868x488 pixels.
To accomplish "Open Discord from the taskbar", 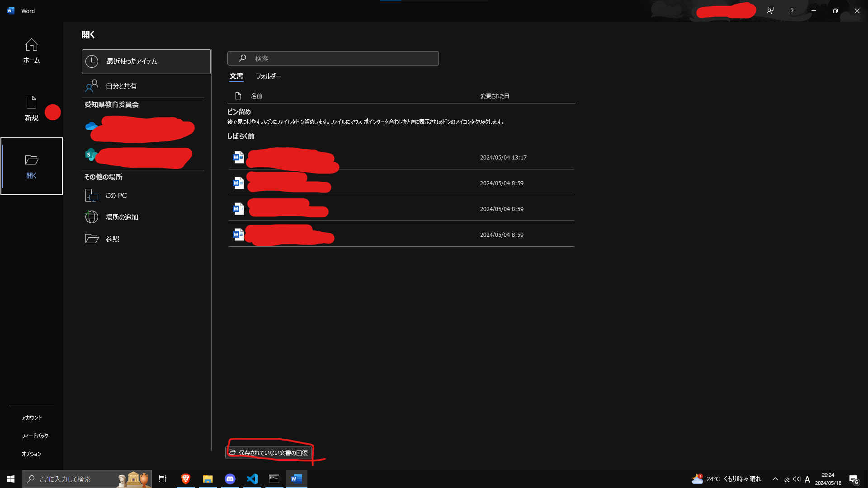I will point(230,479).
